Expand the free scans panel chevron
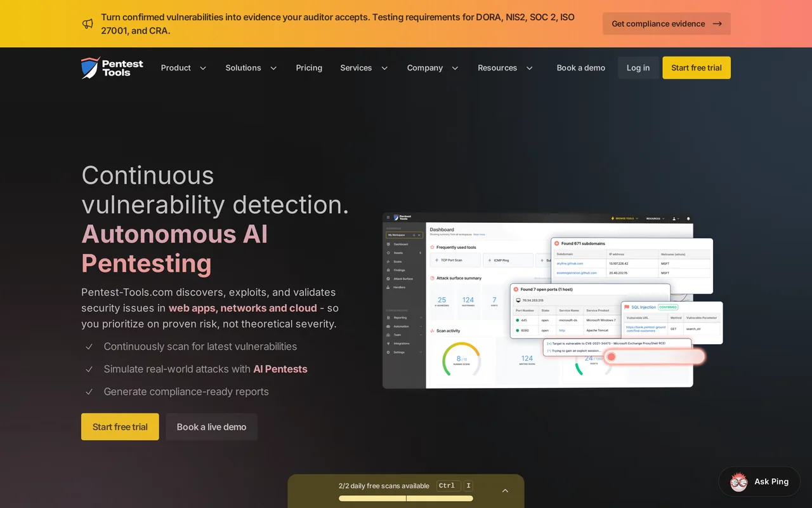This screenshot has height=508, width=812. (x=506, y=491)
